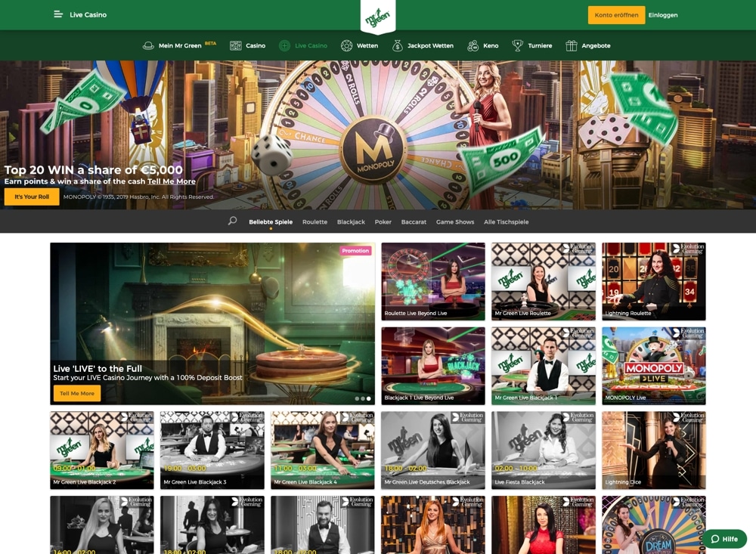Click the Einloggen link
The width and height of the screenshot is (756, 554).
click(663, 15)
